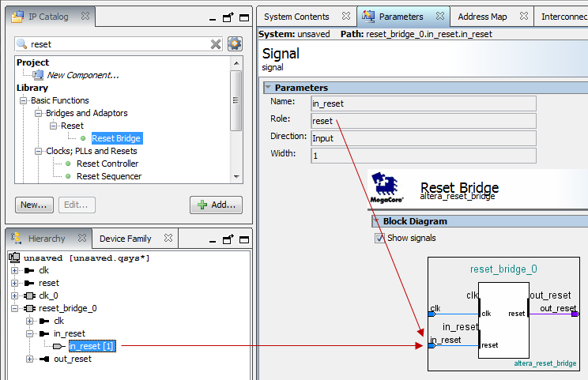Click the Add... button
Screen dimensions: 588x380
(216, 205)
